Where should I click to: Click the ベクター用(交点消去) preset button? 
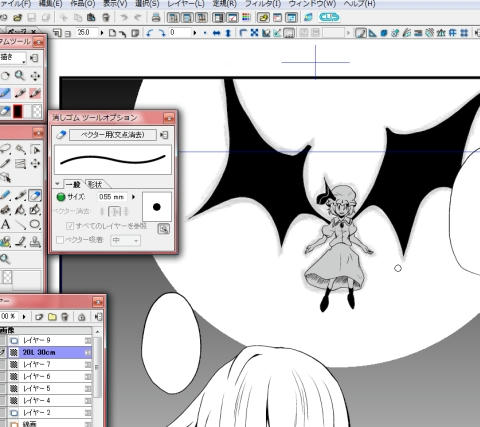(x=113, y=135)
